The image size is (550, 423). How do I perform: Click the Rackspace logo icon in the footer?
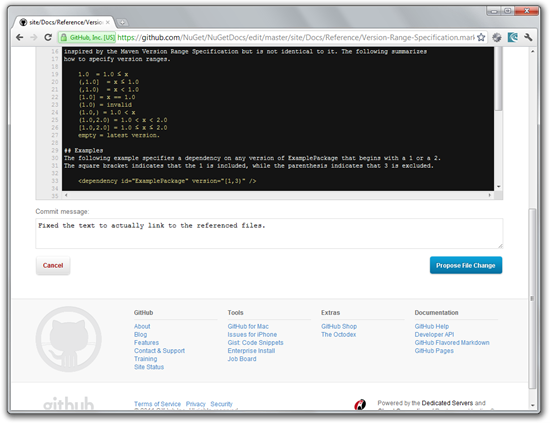coord(360,404)
